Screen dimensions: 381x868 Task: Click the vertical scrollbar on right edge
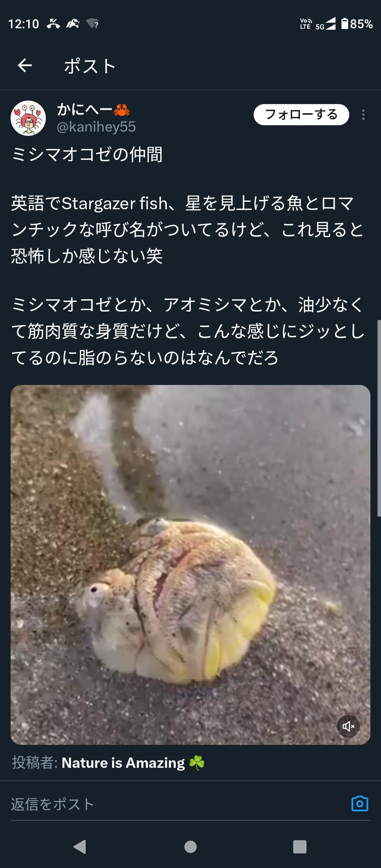tap(379, 418)
